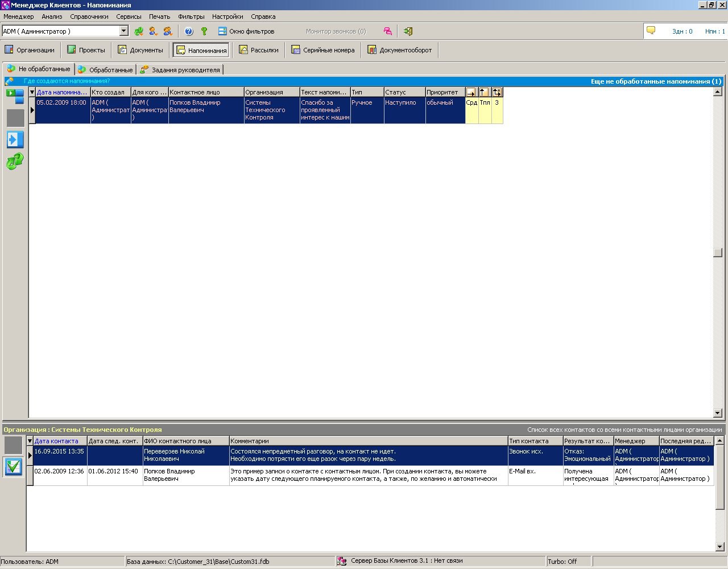The image size is (728, 569).
Task: Open the Менеджер menu
Action: coord(19,17)
